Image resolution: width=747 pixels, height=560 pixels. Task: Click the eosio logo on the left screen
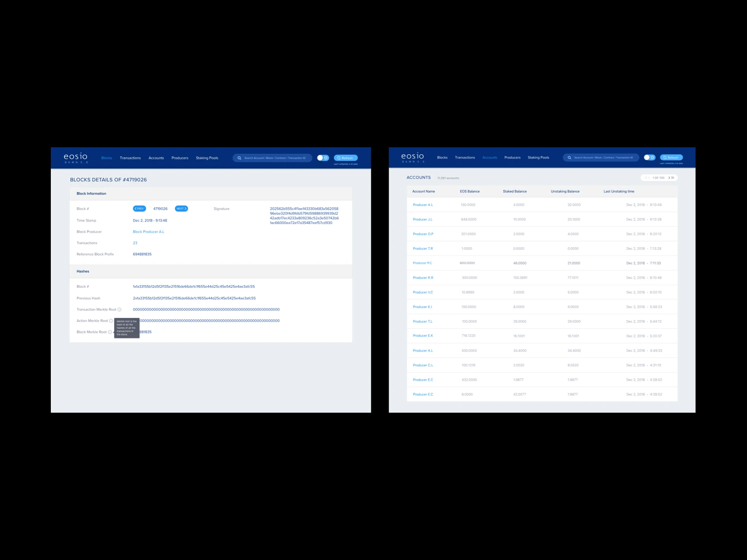pyautogui.click(x=76, y=158)
